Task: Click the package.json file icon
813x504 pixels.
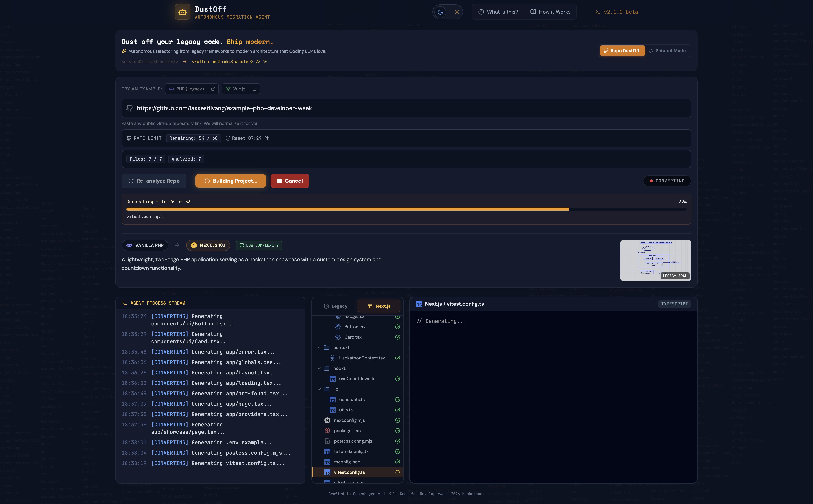Action: 327,431
